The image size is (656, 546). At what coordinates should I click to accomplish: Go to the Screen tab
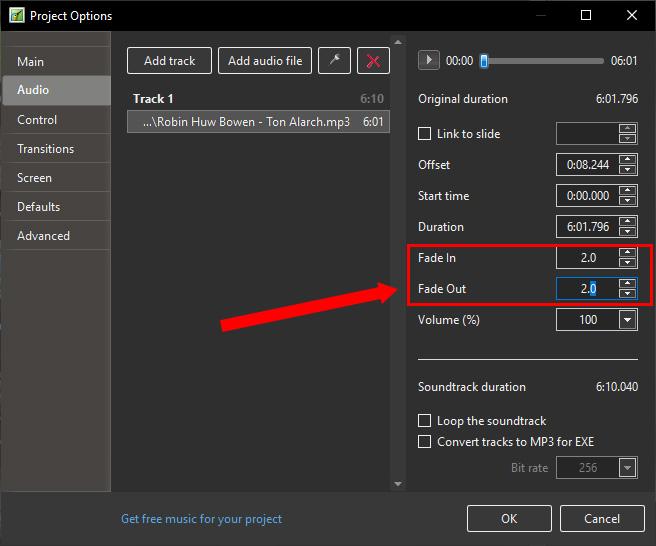coord(57,177)
